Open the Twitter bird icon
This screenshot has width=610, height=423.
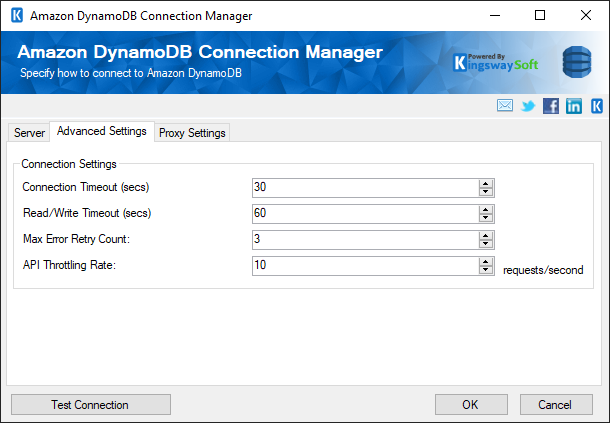(x=528, y=106)
